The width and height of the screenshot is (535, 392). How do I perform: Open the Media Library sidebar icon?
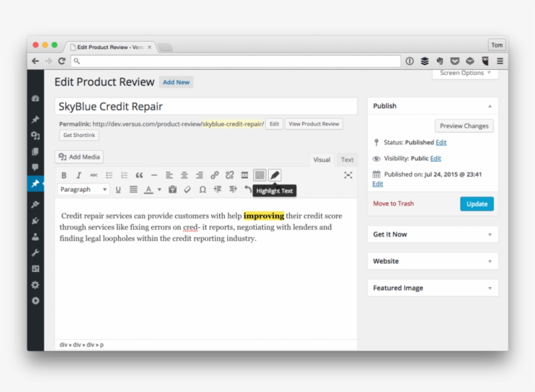pyautogui.click(x=36, y=136)
